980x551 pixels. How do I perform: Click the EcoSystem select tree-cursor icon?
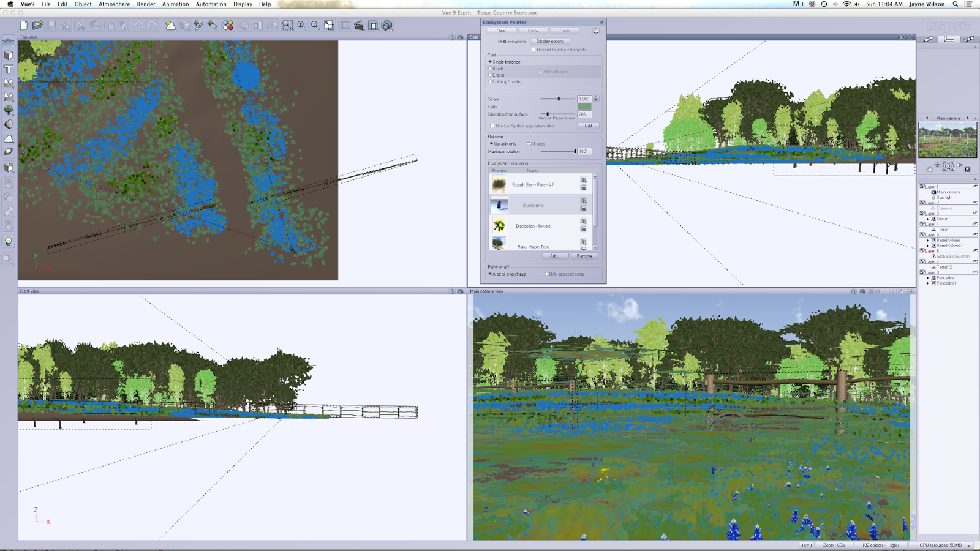click(x=212, y=25)
